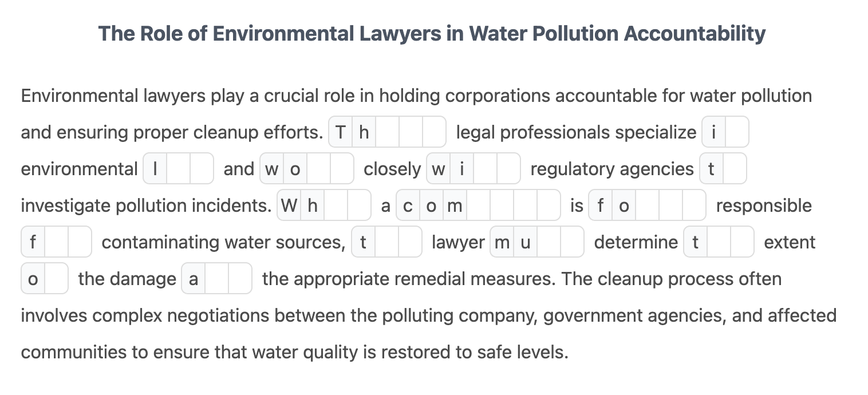Click the first empty box after 'wi'

click(486, 169)
